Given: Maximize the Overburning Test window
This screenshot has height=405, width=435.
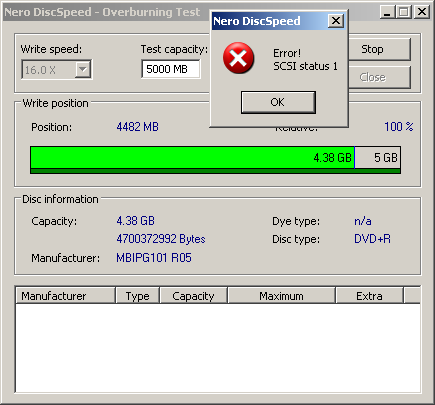Looking at the screenshot, I should pos(404,12).
